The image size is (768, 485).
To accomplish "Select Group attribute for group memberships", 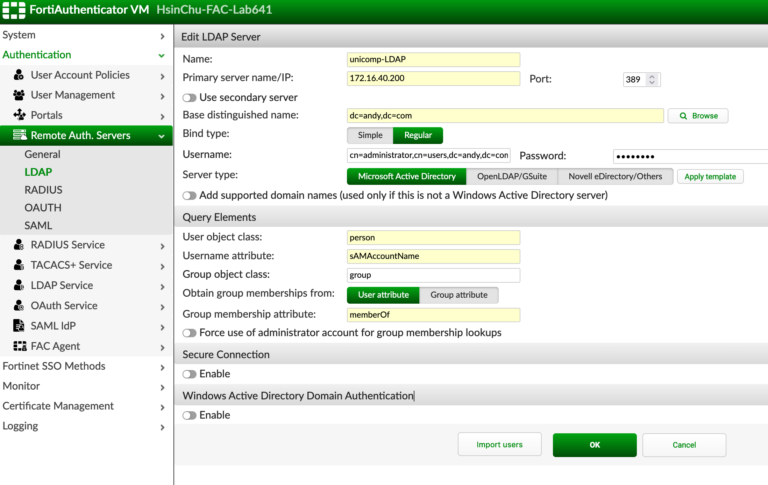I will point(459,295).
